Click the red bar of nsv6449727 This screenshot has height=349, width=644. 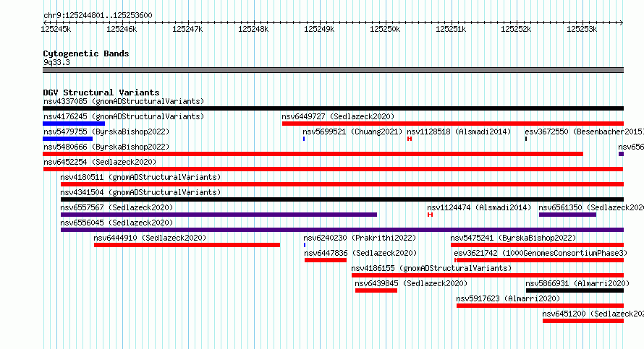[453, 124]
